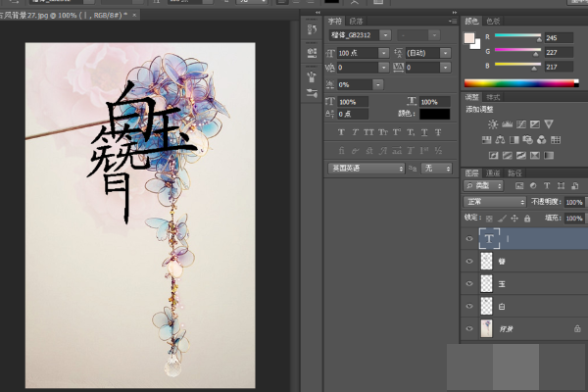Hide the 簪 layer with its eye icon
This screenshot has height=392, width=588.
[x=469, y=261]
